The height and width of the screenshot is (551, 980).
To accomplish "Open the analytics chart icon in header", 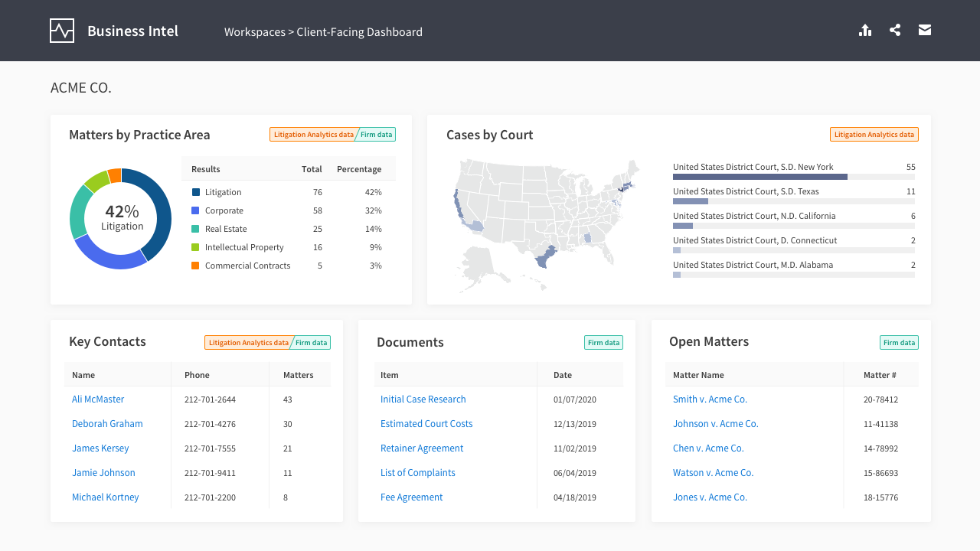I will coord(865,31).
